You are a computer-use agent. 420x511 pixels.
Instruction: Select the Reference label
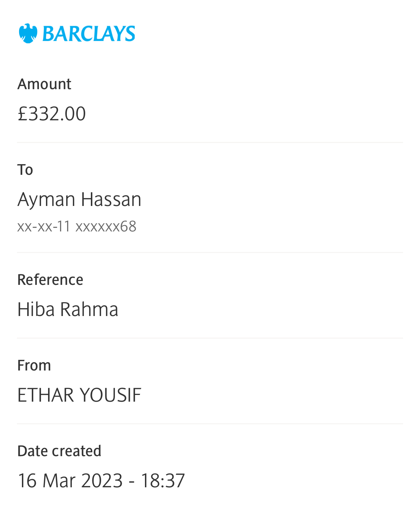pos(50,280)
